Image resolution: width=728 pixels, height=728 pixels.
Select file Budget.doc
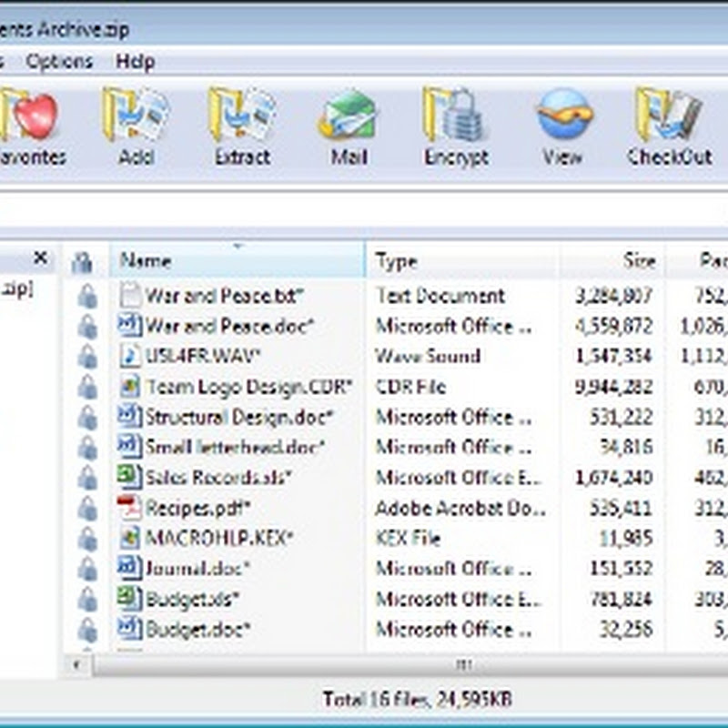click(197, 630)
